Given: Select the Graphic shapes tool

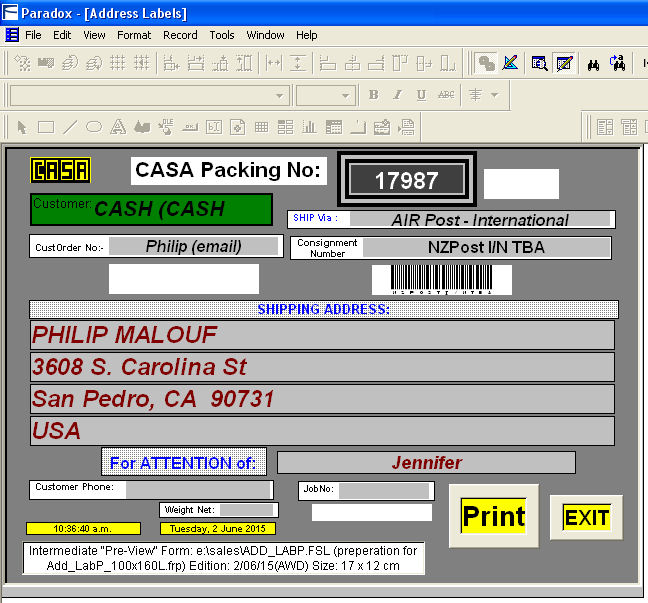Looking at the screenshot, I should 142,127.
